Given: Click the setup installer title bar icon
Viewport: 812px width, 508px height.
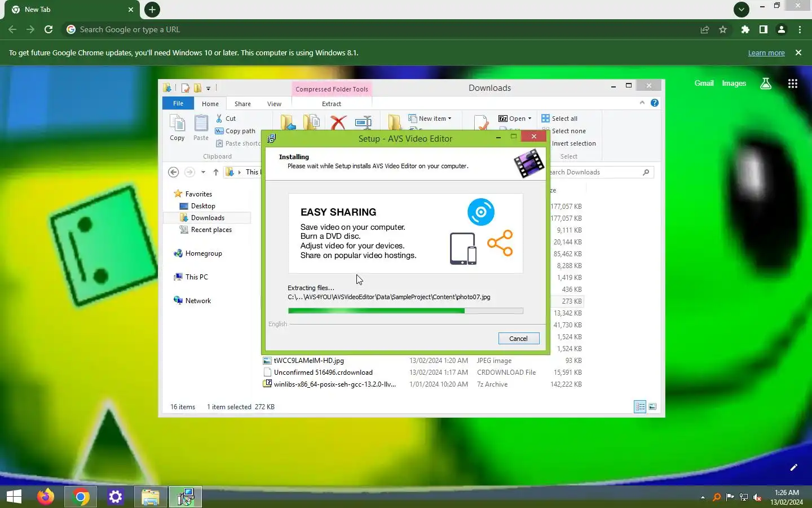Looking at the screenshot, I should 272,138.
